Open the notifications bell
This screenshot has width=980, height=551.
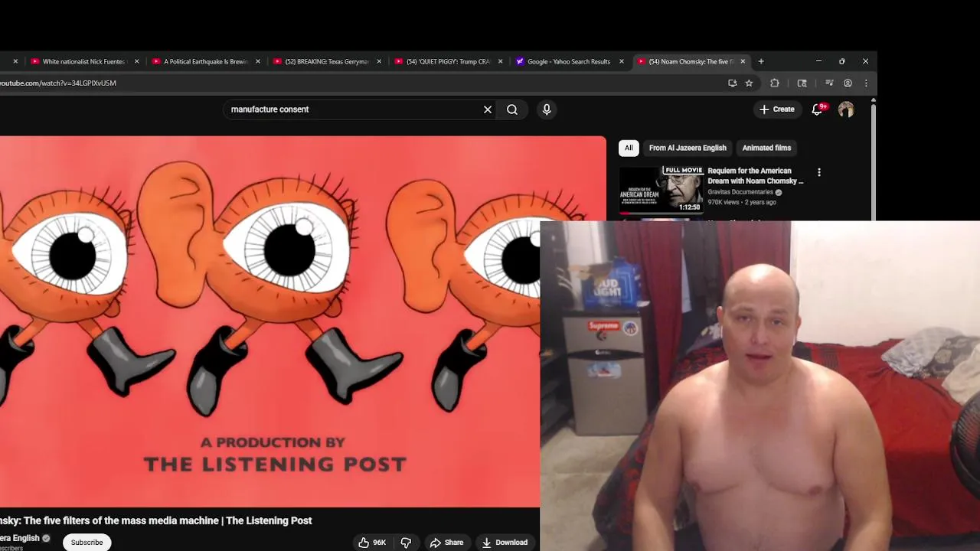pos(817,109)
